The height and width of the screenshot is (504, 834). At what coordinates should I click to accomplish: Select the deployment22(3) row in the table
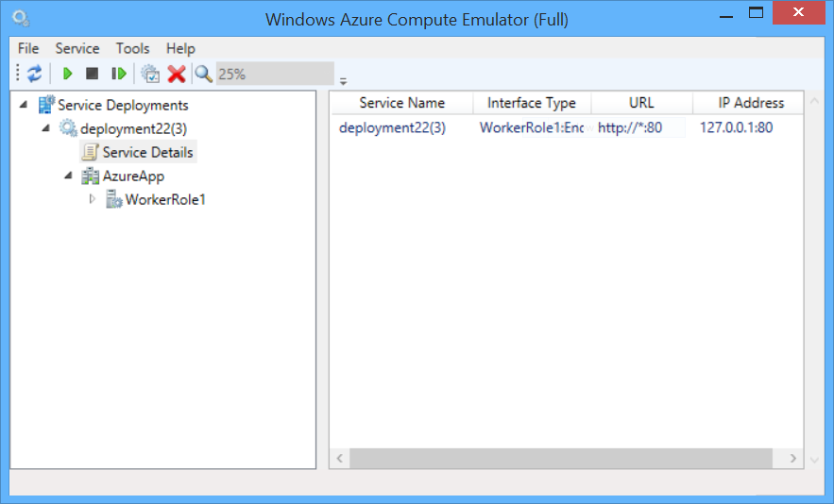[x=392, y=127]
